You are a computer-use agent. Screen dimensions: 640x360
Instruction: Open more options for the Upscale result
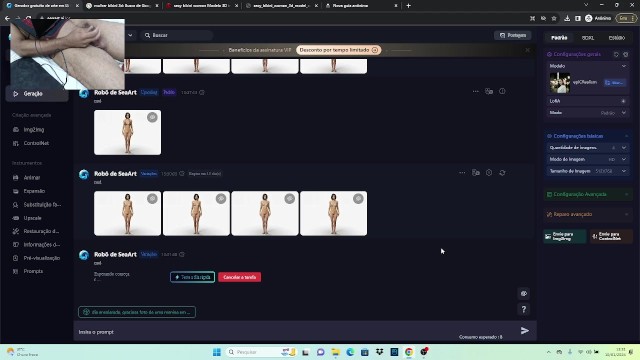tap(476, 91)
